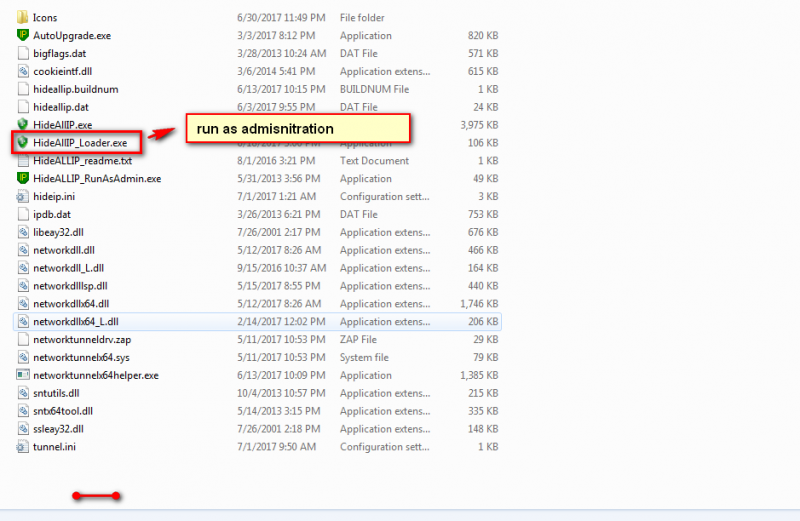
Task: Click the date 10/4/2013 10:57 PM
Action: (281, 392)
